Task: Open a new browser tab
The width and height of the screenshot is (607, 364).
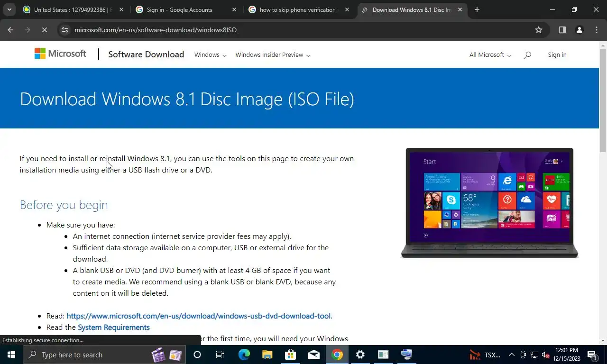Action: 477,9
